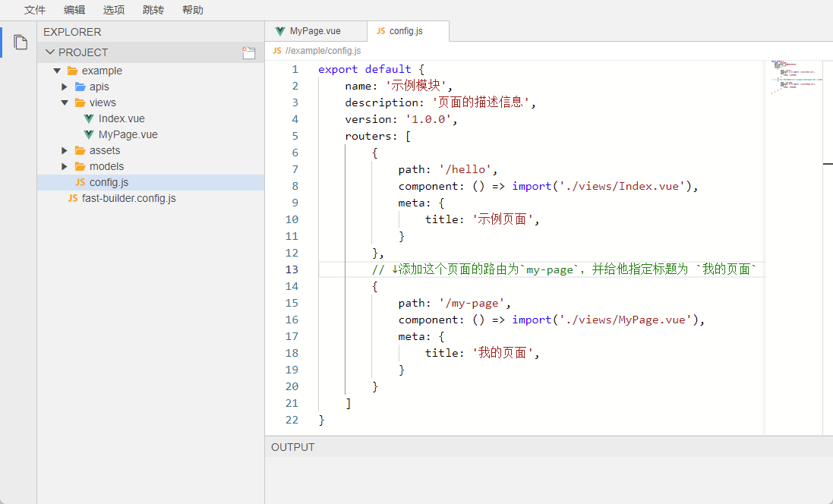Screen dimensions: 833x504
Task: Click the OUTPUT panel header
Action: (293, 447)
